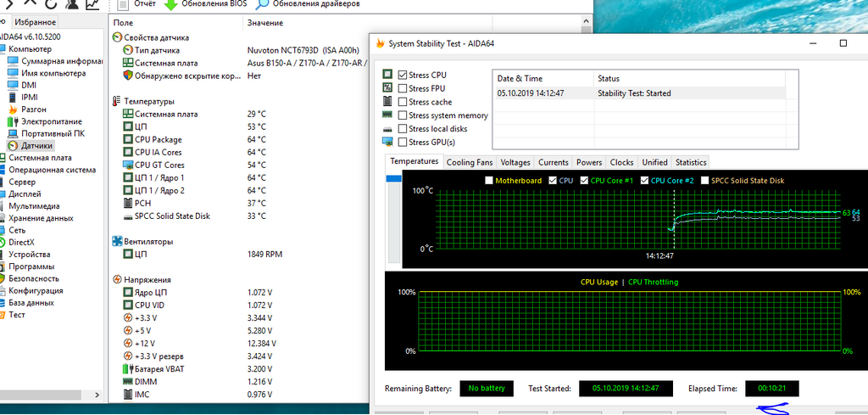
Task: Open the user-silhouette toolbar icon in AIDA64
Action: tap(71, 4)
